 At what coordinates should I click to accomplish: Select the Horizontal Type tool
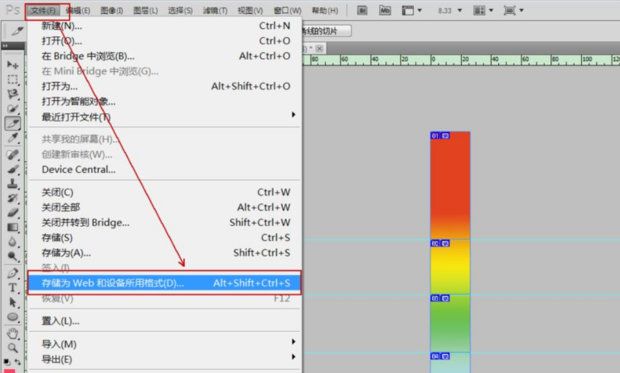point(13,288)
